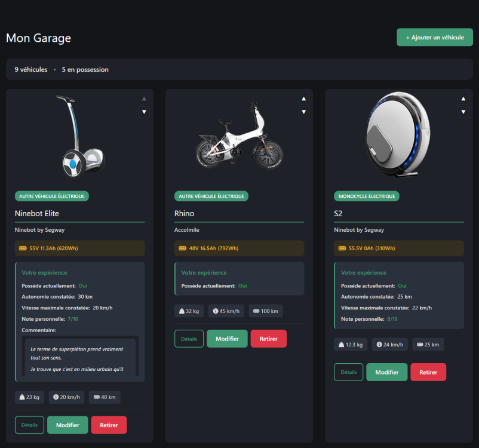
Task: Move the S2 card up with its arrow
Action: [x=463, y=99]
